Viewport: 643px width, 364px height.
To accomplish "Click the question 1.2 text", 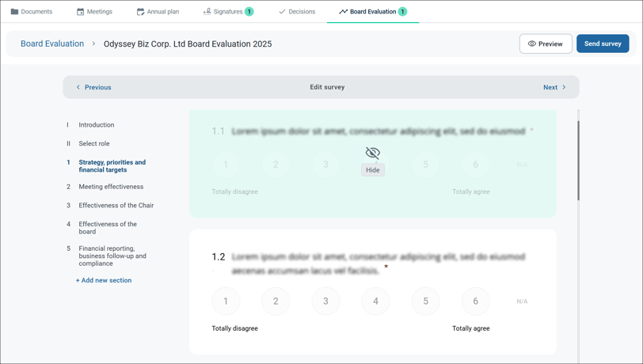I will tap(378, 264).
